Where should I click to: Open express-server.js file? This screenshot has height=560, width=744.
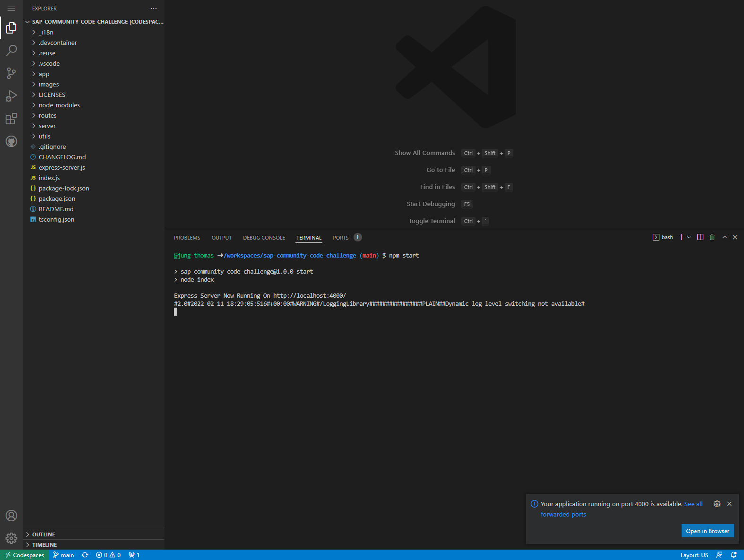pos(94,167)
